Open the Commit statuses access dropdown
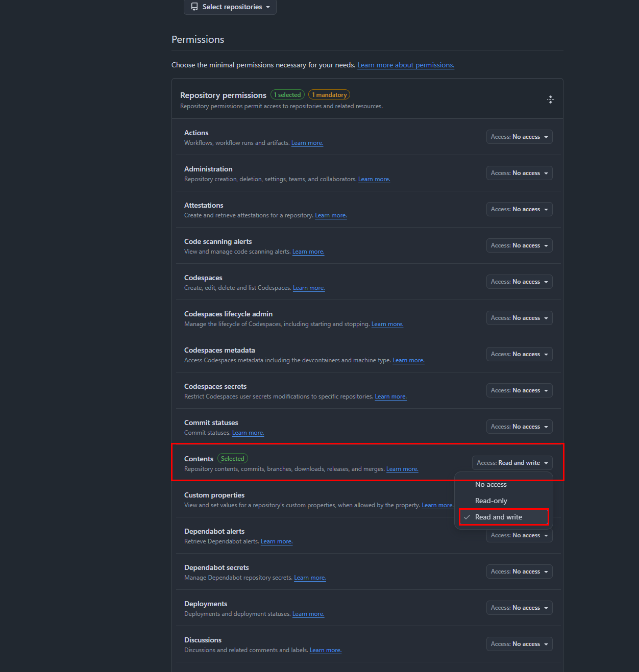 click(519, 426)
